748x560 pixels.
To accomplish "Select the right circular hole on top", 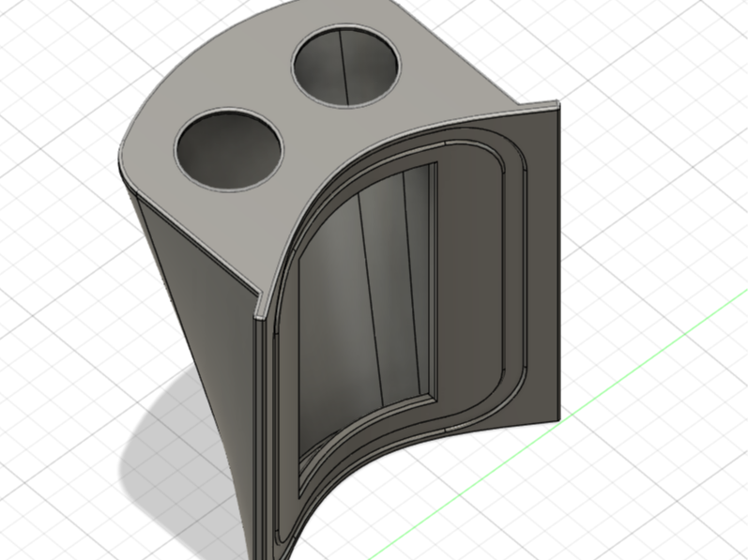I will click(x=346, y=65).
